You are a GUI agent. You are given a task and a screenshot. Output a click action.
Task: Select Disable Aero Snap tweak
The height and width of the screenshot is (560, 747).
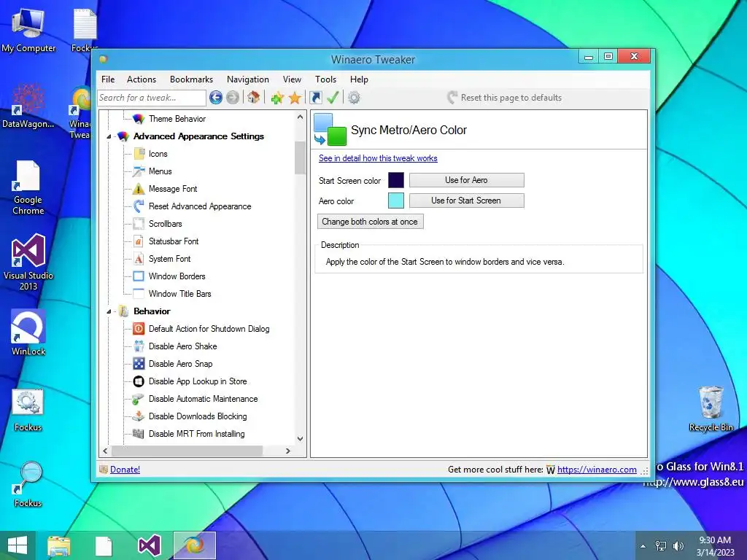pos(181,364)
